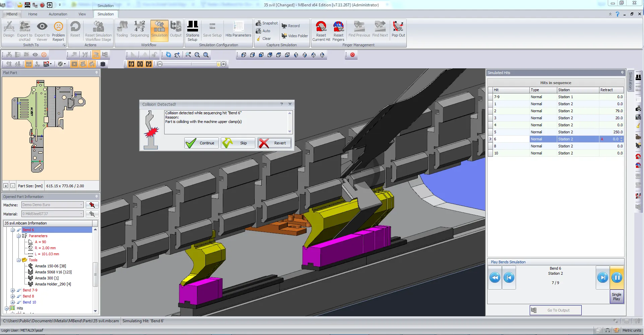Click the Snapshot capture icon

pyautogui.click(x=267, y=23)
